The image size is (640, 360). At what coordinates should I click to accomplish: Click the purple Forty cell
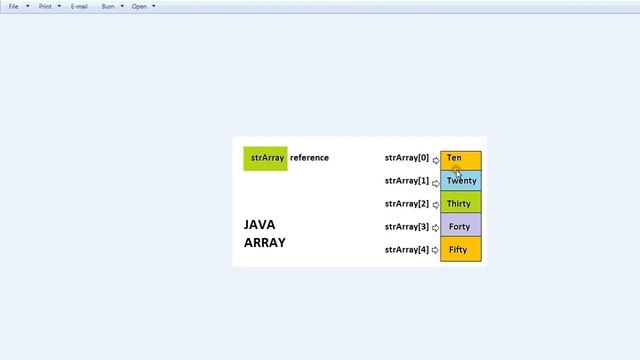pos(461,225)
